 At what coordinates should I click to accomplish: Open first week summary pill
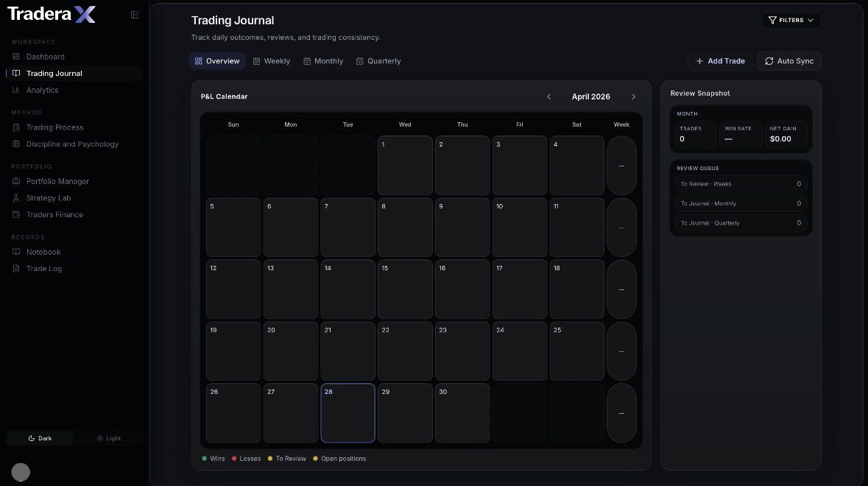pyautogui.click(x=621, y=166)
